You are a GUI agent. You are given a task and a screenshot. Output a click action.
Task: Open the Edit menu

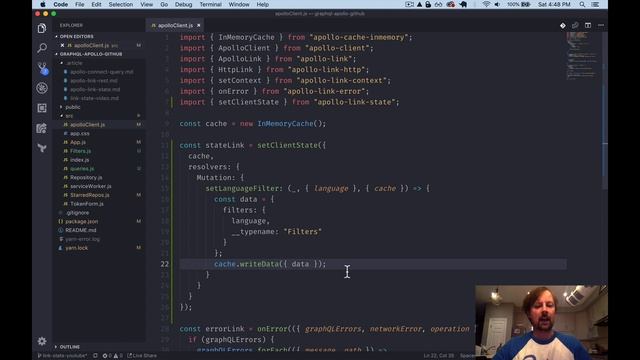tap(96, 4)
